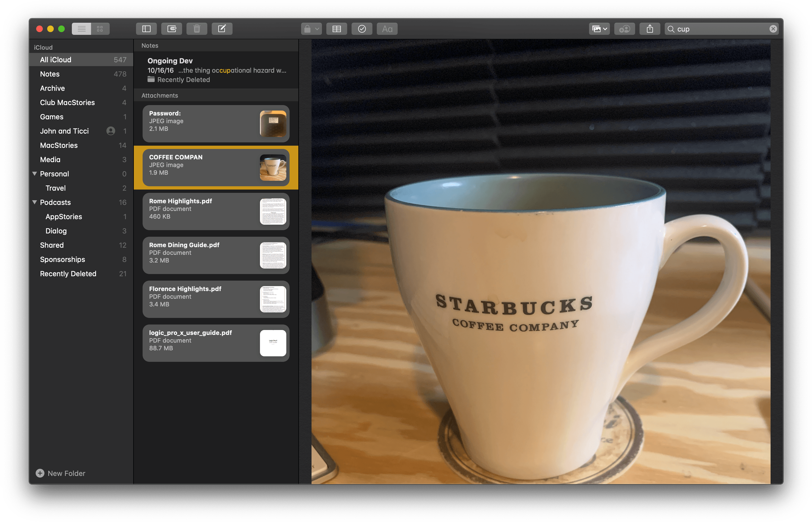Click the iCloud account header
Image resolution: width=812 pixels, height=522 pixels.
click(x=43, y=47)
